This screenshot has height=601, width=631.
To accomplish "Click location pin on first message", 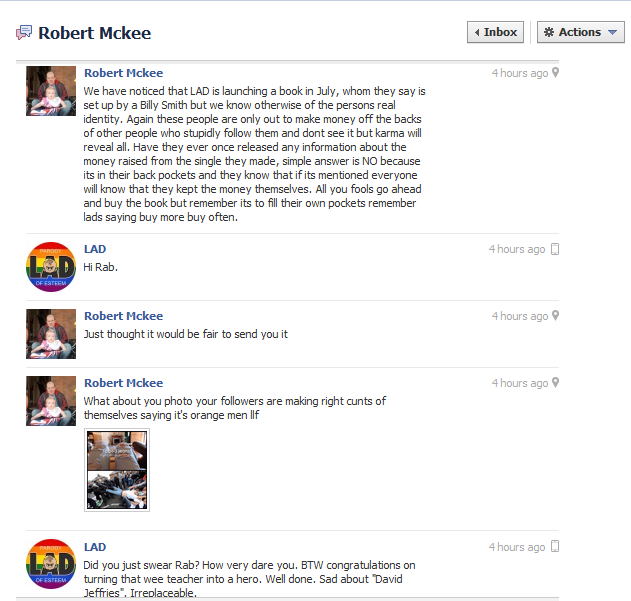I will [x=555, y=72].
